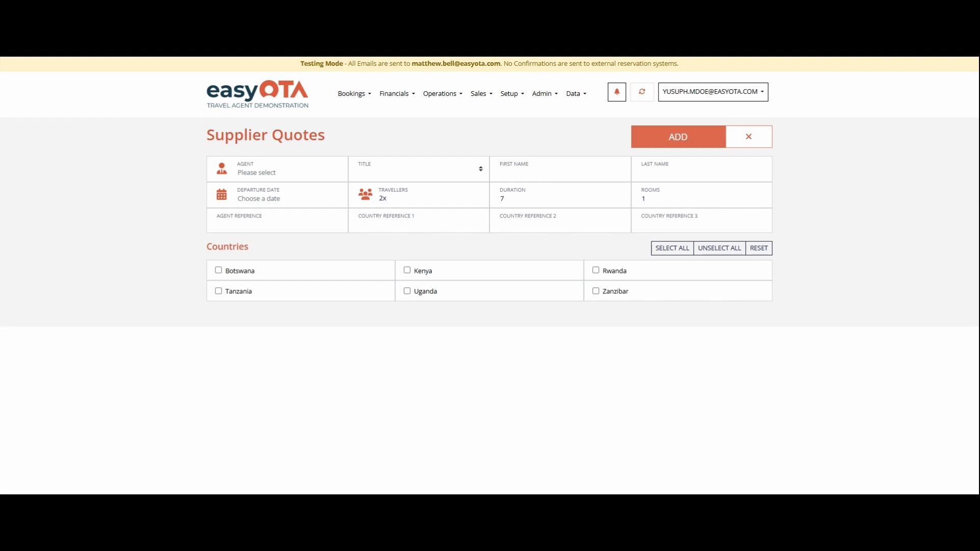This screenshot has width=980, height=551.
Task: Tick the Uganda checkbox
Action: (407, 291)
